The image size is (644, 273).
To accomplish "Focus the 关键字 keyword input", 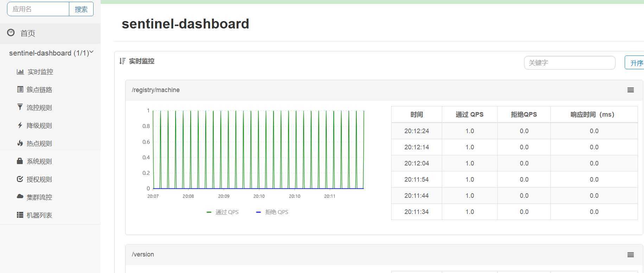I will tap(569, 63).
